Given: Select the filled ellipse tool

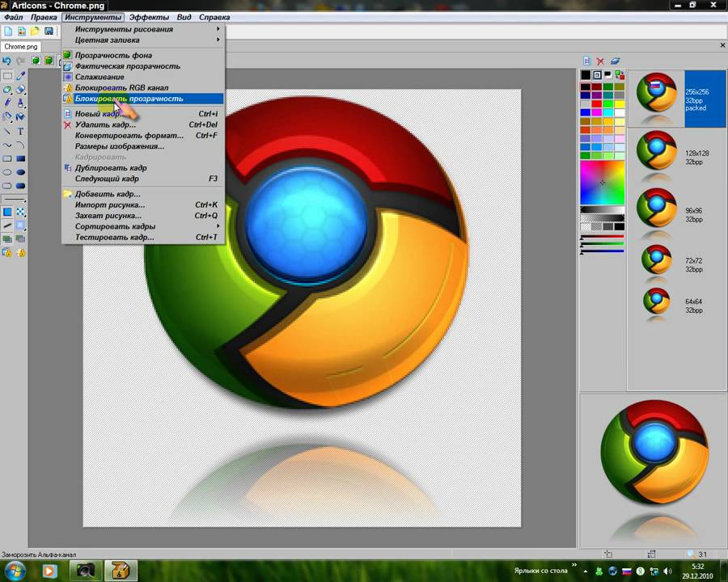Looking at the screenshot, I should (x=20, y=172).
